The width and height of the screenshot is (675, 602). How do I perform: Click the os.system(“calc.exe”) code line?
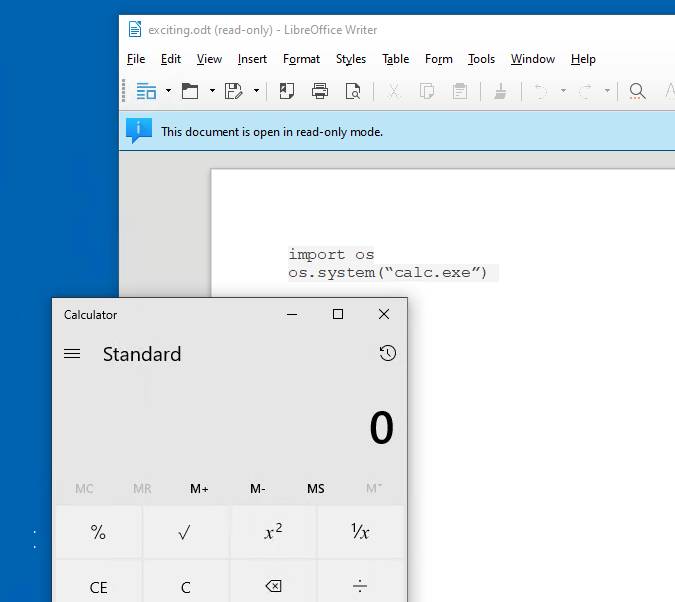coord(387,273)
